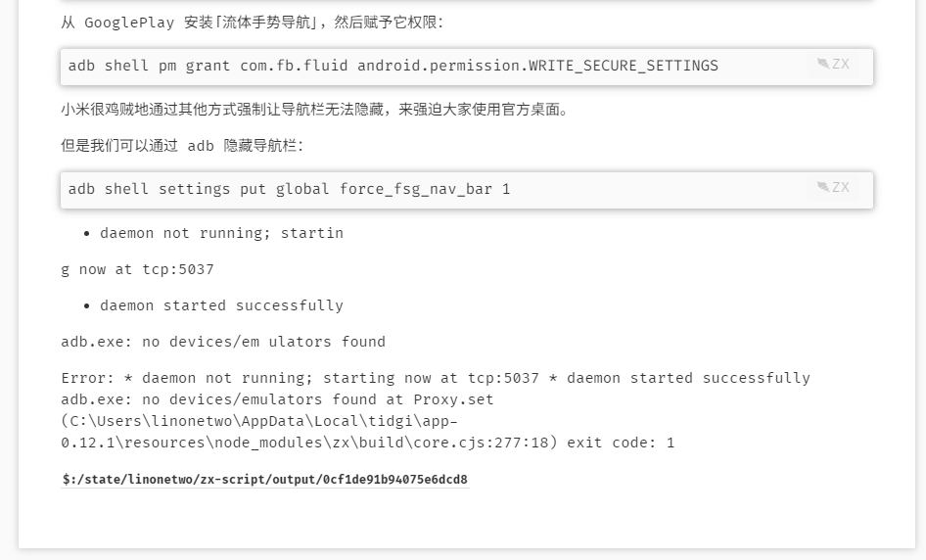Click the inline 'adb' code in Chinese sentence

(201, 146)
